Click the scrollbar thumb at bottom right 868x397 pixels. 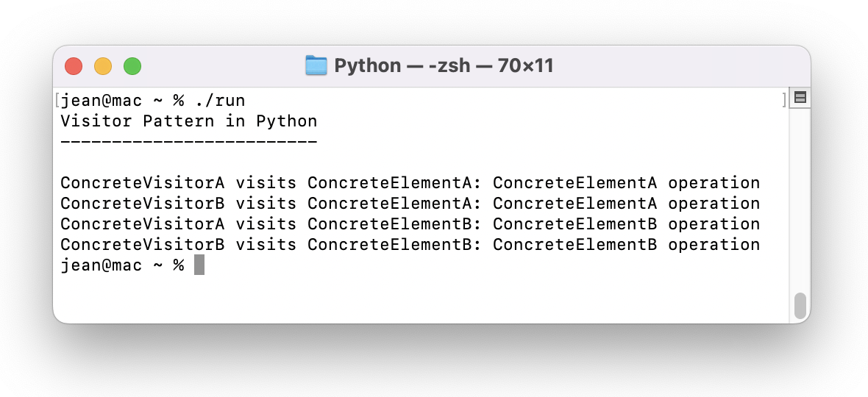(x=800, y=306)
